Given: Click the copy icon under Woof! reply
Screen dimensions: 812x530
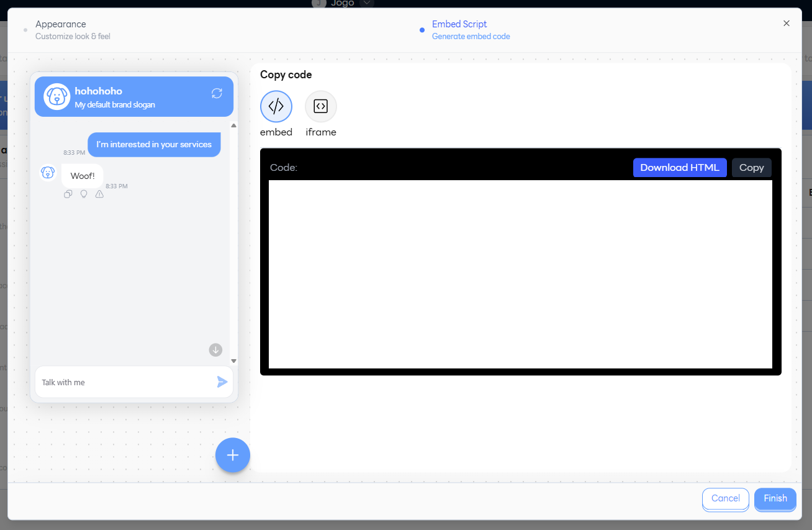Looking at the screenshot, I should tap(68, 194).
